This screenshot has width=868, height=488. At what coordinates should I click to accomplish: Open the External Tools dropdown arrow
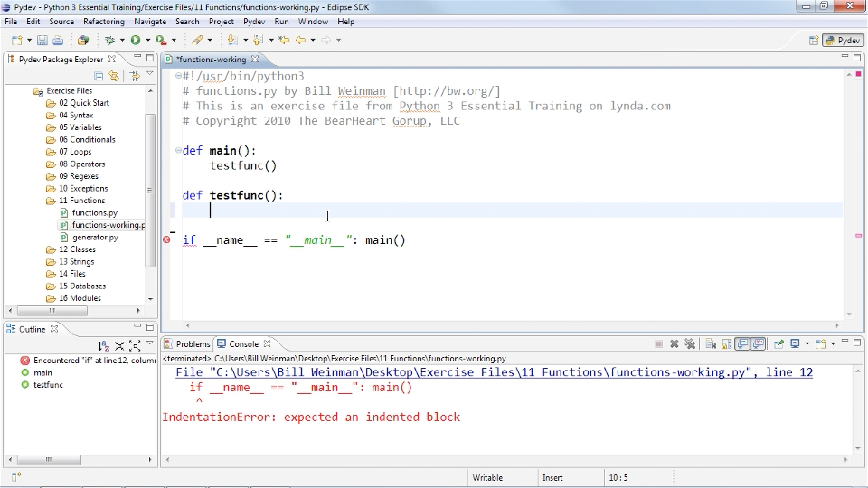click(x=174, y=40)
